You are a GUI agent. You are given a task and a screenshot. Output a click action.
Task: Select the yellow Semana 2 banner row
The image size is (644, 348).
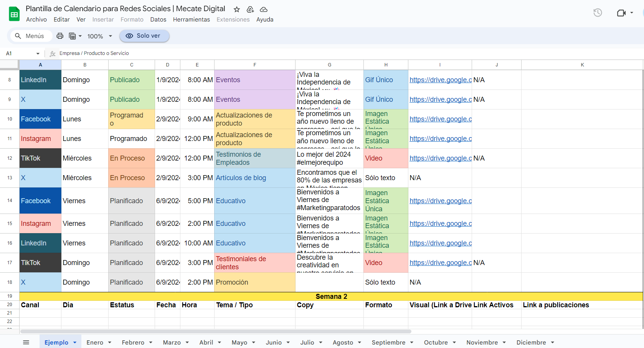[331, 297]
